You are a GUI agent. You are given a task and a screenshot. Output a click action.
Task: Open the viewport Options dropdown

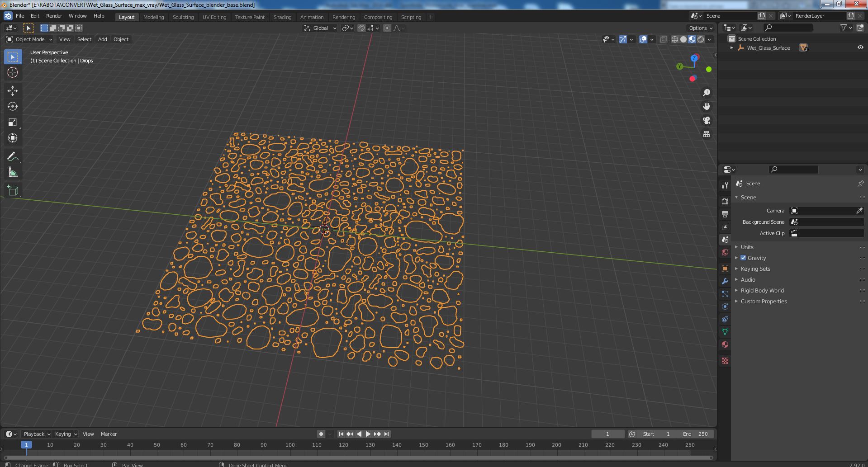pos(701,28)
